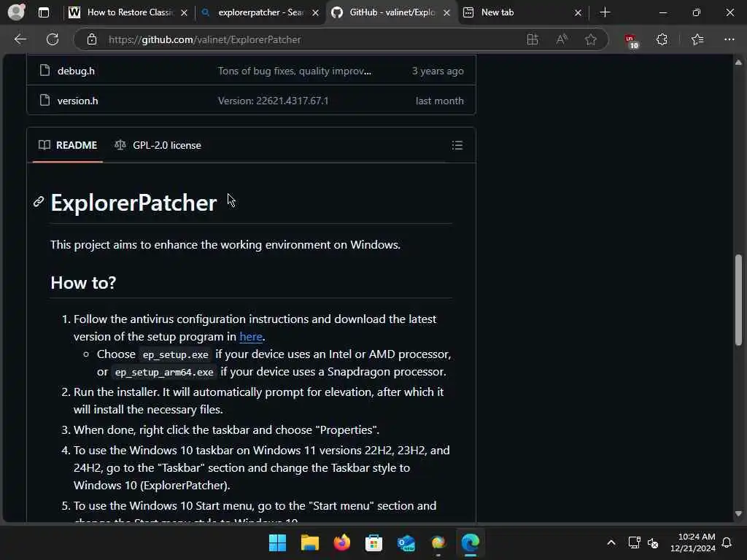The width and height of the screenshot is (747, 560).
Task: Open the Extensions puzzle icon
Action: 662,39
